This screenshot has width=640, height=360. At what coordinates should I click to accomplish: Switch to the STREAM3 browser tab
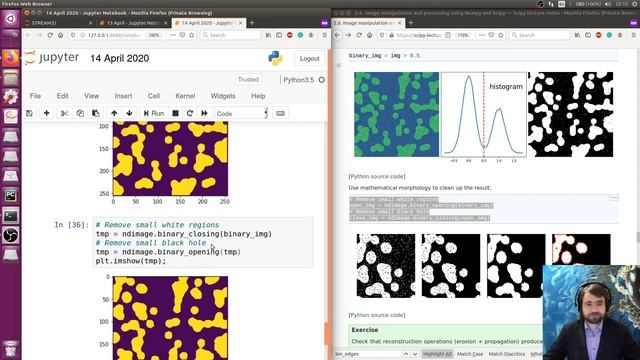57,23
